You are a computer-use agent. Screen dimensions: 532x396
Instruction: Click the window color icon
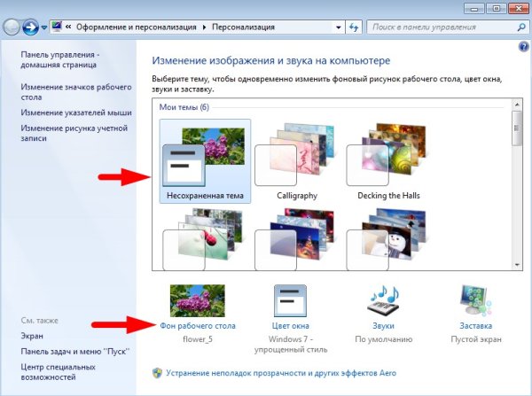tap(290, 300)
